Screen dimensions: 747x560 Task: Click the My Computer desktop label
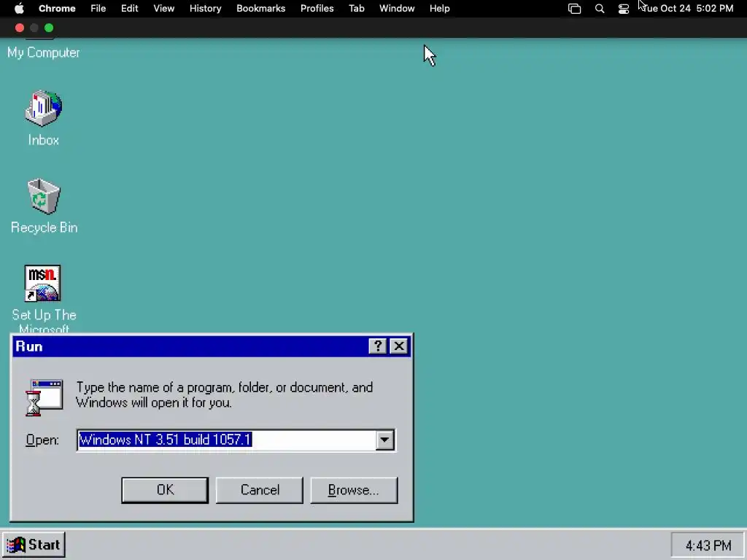pos(43,52)
